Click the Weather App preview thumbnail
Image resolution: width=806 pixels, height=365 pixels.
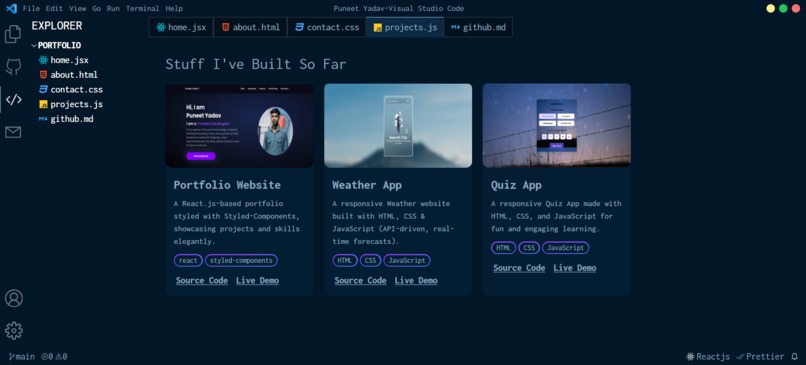click(398, 126)
